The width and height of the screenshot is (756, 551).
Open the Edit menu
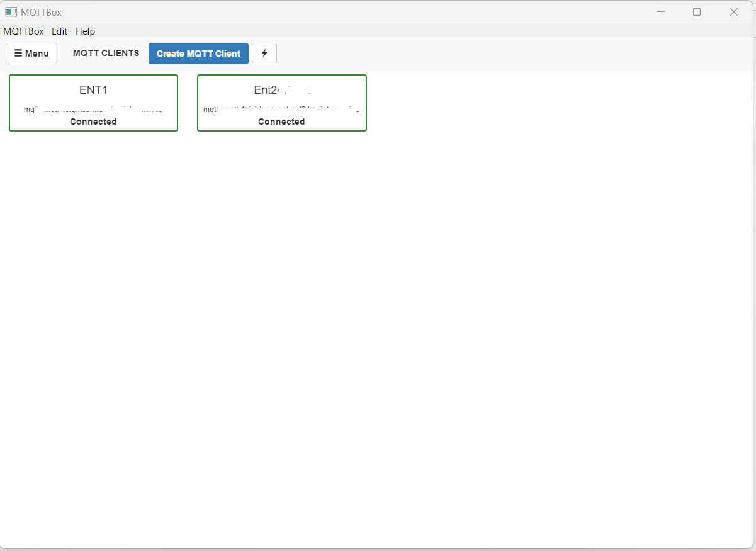[60, 31]
